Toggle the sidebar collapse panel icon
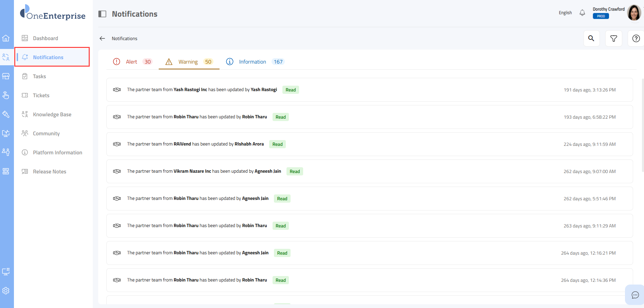The height and width of the screenshot is (308, 644). tap(102, 14)
